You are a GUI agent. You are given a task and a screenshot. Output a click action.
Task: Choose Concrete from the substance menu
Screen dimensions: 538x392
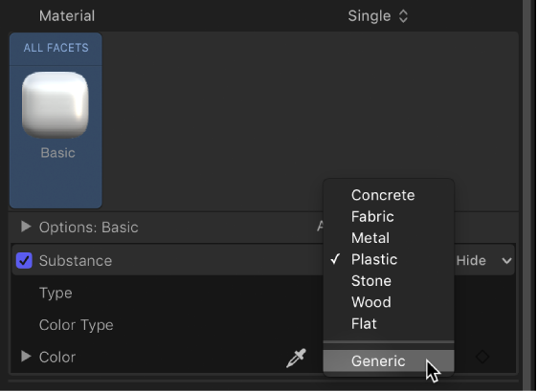pos(389,195)
